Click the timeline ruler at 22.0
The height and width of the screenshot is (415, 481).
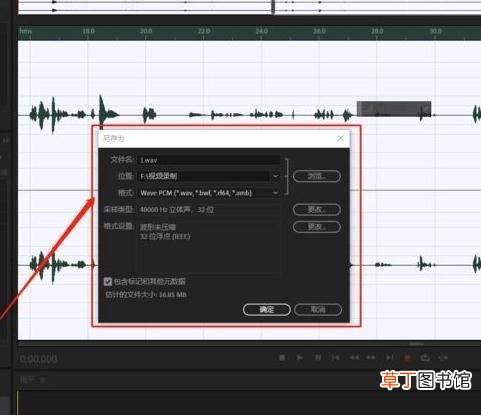[204, 32]
